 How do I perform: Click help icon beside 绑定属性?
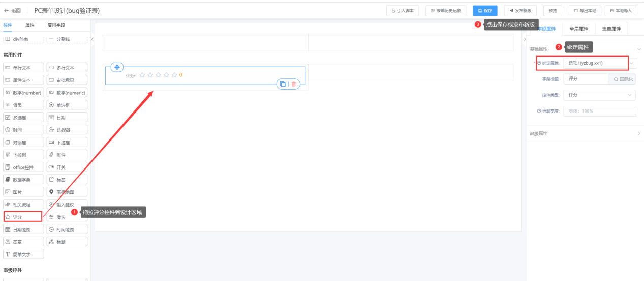click(539, 63)
